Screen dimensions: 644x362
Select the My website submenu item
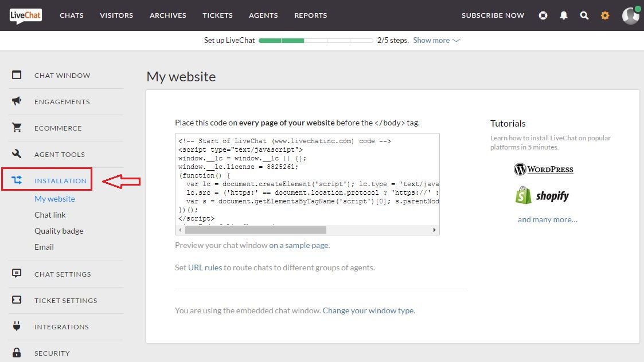pyautogui.click(x=54, y=199)
